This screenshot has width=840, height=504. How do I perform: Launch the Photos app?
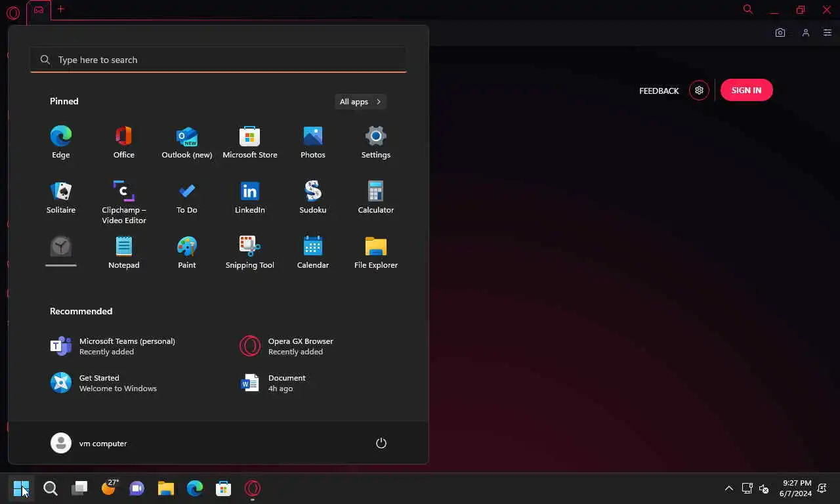(x=313, y=142)
